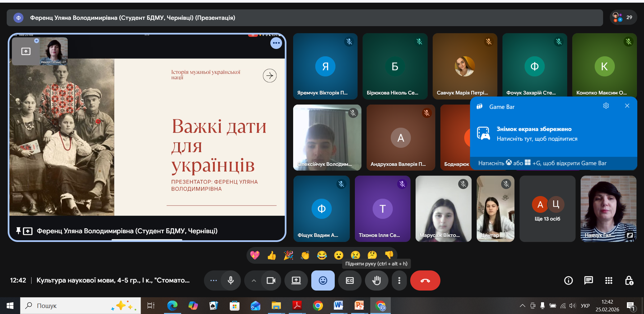This screenshot has width=644, height=314.
Task: Expand the chevron next to the microphone
Action: 254,280
